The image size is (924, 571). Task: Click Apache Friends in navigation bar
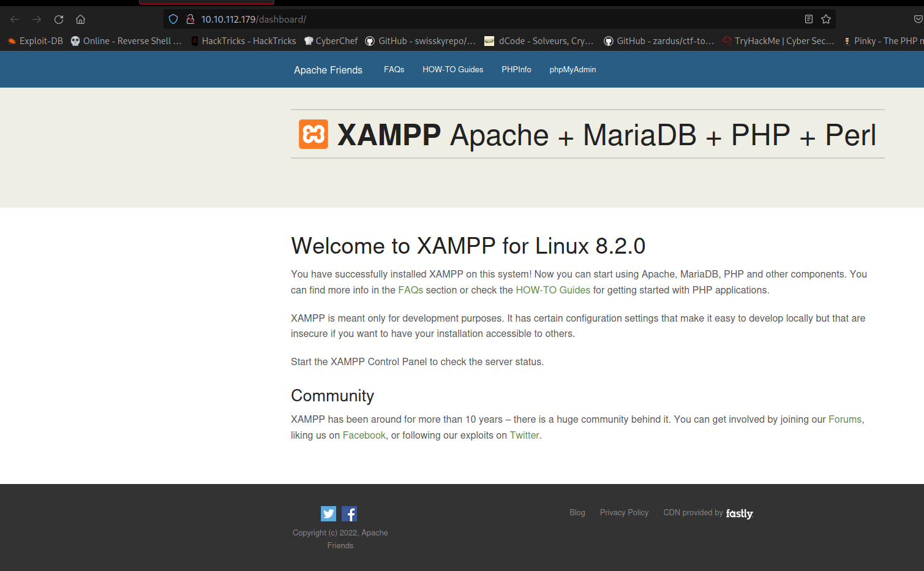328,70
